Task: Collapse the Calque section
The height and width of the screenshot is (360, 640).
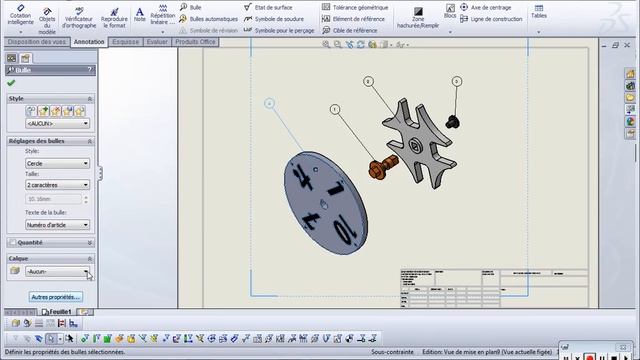Action: [90, 259]
